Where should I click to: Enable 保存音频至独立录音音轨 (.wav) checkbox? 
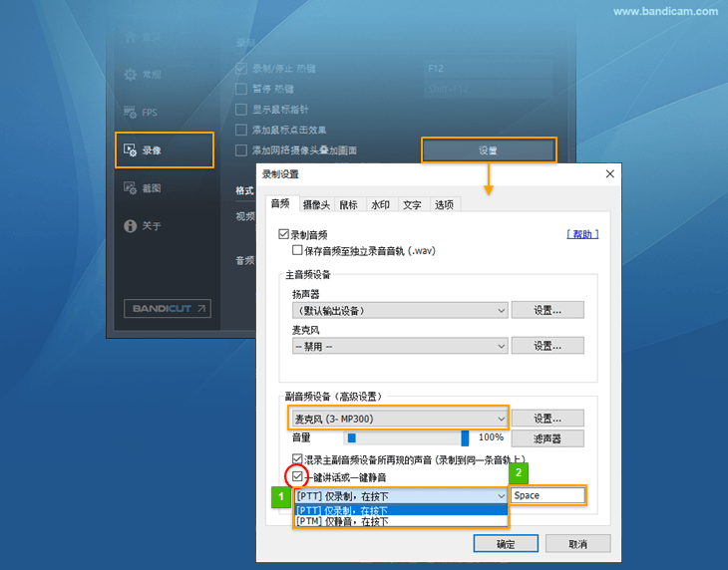(297, 250)
